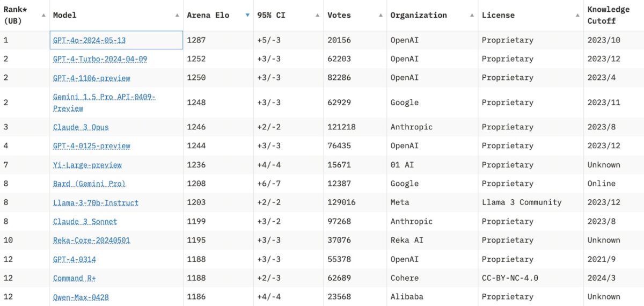
Task: Open the Qwen-Max-0428 model link
Action: pos(80,297)
